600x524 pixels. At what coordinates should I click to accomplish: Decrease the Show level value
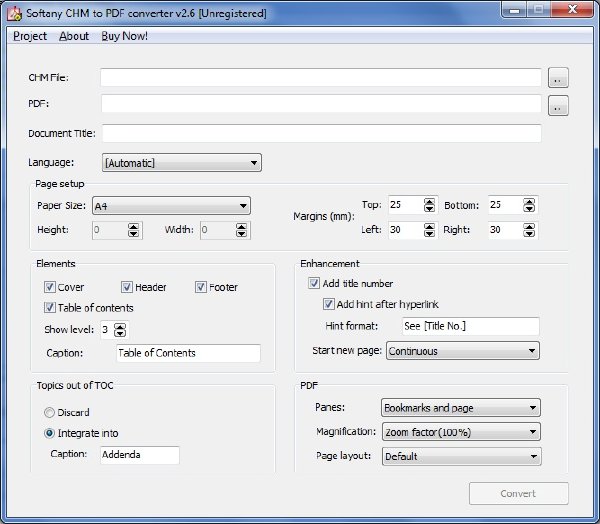[120, 333]
